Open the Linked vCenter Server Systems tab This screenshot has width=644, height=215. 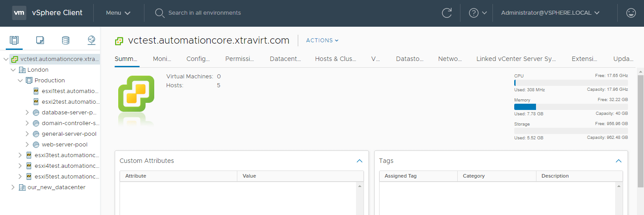[x=516, y=59]
